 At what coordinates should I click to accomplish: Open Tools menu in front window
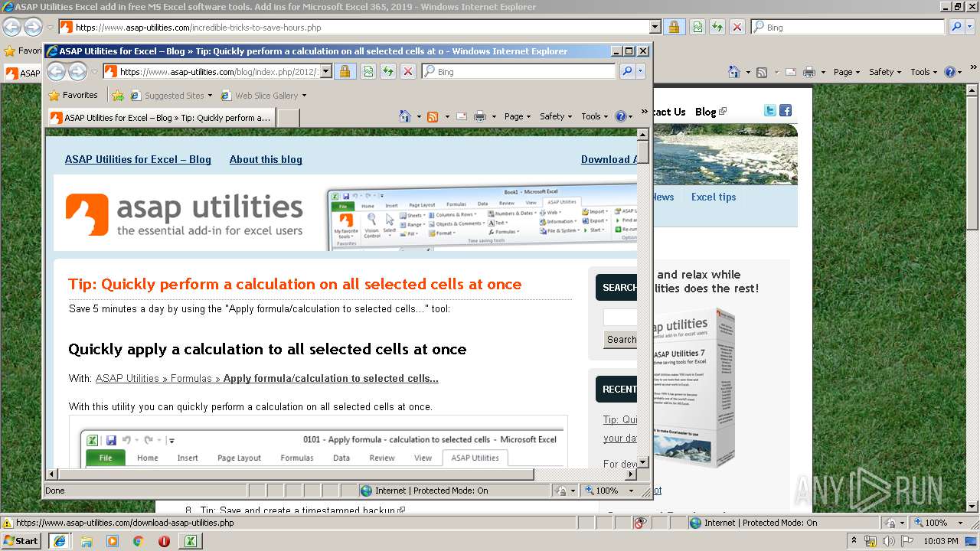[594, 116]
